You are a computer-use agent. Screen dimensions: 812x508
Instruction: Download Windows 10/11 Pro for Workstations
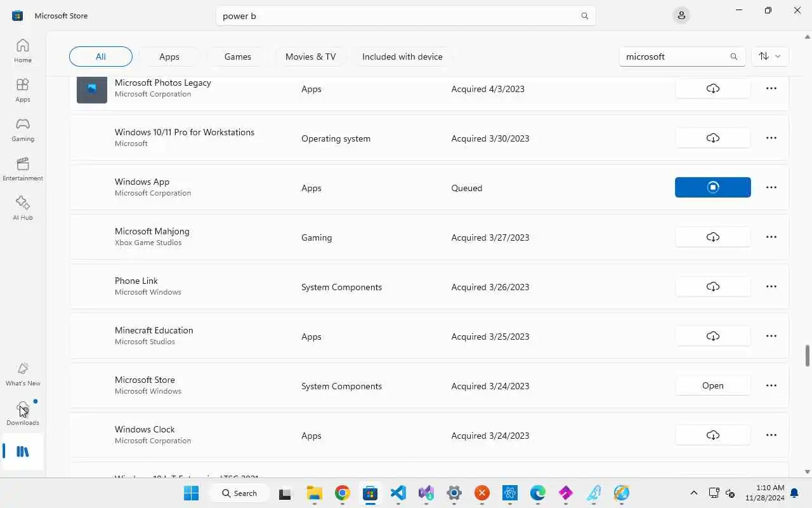point(713,138)
